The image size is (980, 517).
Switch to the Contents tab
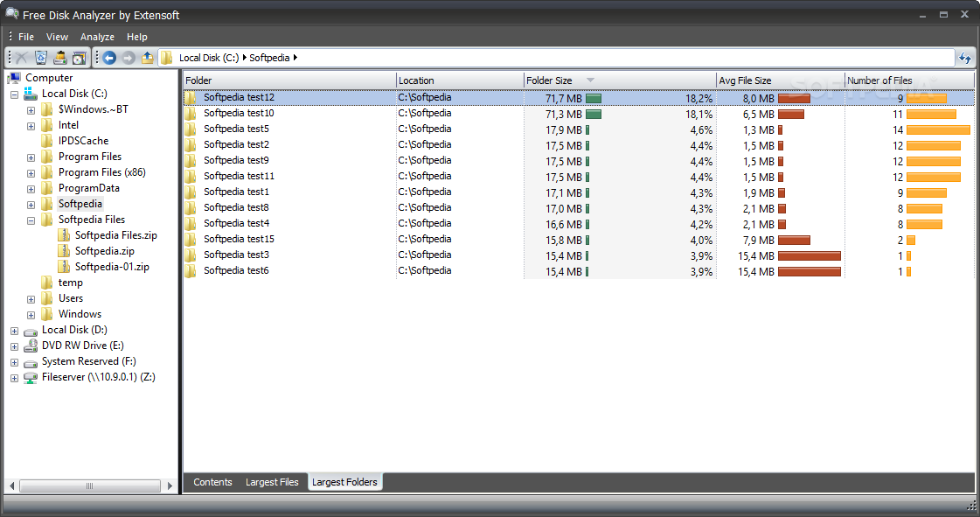coord(212,482)
